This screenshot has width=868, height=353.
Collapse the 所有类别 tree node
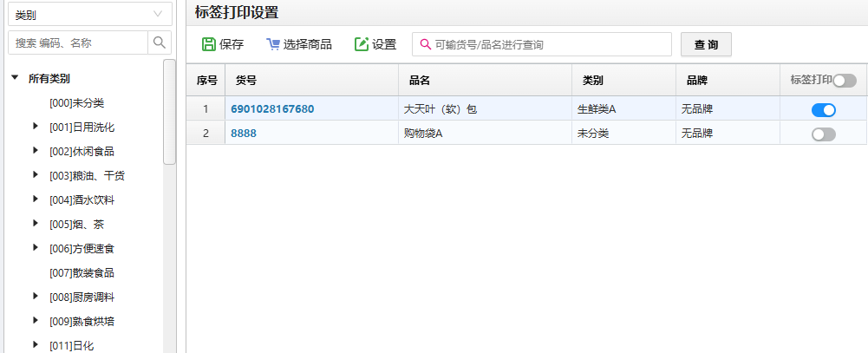point(15,78)
